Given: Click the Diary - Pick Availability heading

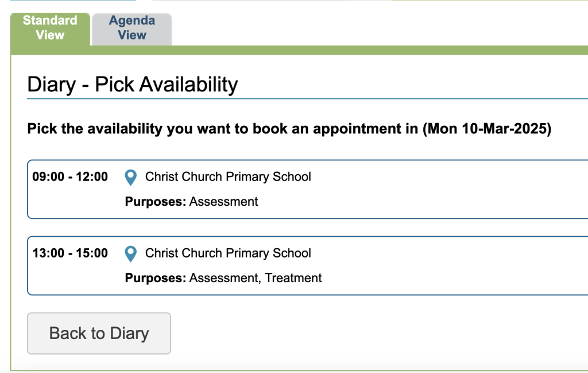Looking at the screenshot, I should pos(132,85).
